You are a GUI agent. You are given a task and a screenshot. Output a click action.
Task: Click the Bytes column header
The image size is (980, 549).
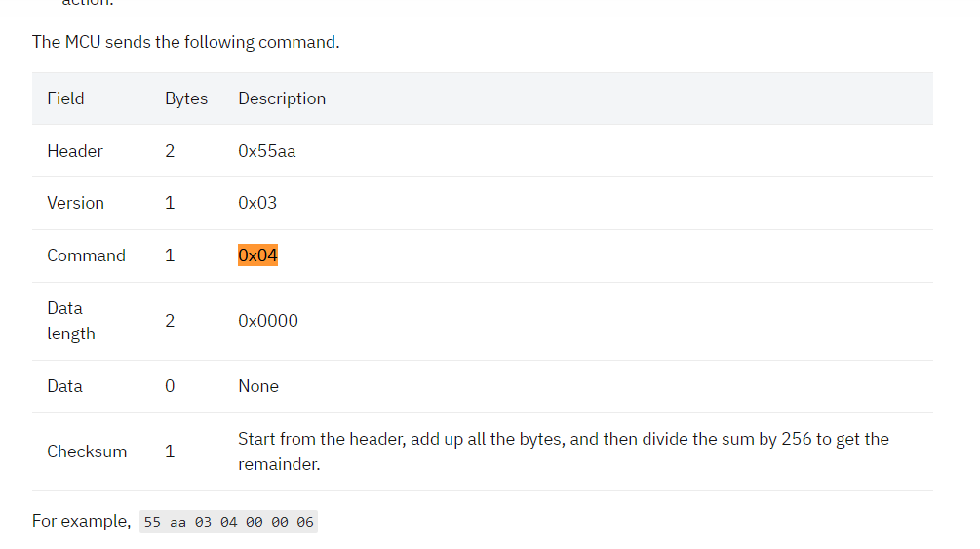[x=186, y=98]
